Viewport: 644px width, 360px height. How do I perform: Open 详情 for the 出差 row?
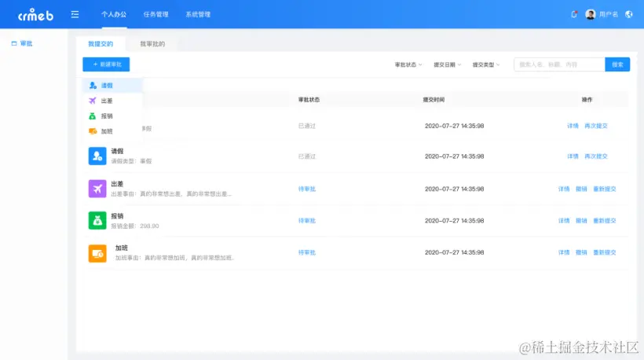564,189
